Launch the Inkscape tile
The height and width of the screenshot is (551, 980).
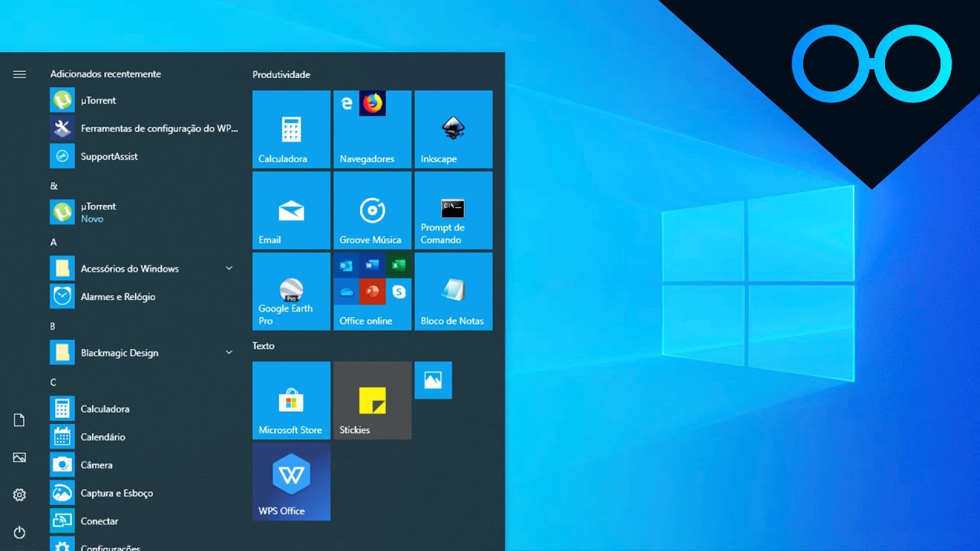coord(454,129)
